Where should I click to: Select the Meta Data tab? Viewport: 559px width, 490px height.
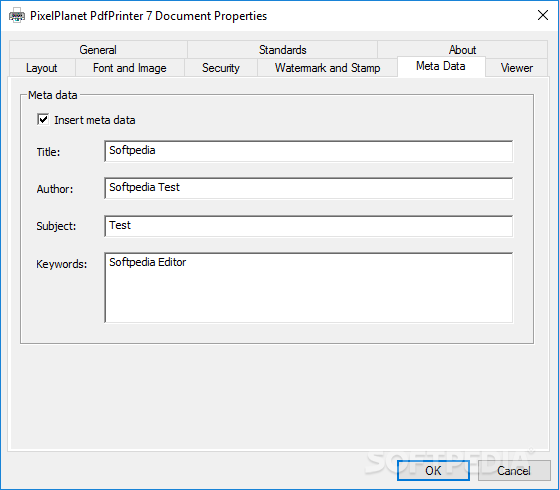[x=441, y=66]
